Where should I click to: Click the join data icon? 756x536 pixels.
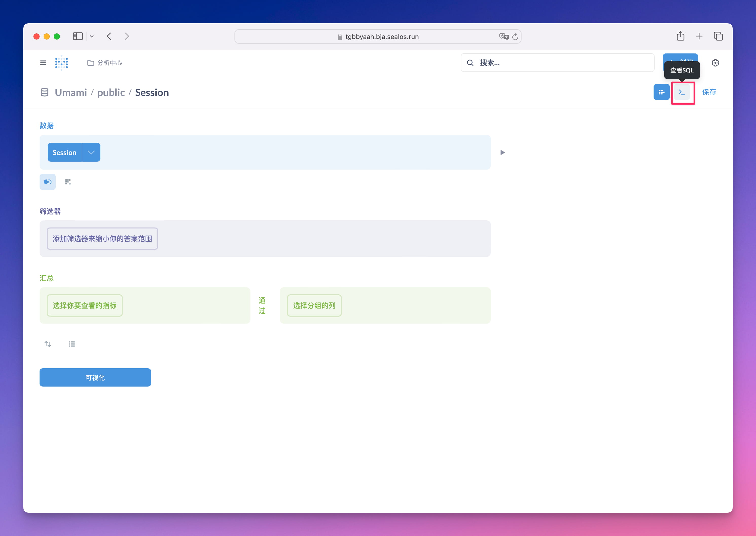point(48,182)
